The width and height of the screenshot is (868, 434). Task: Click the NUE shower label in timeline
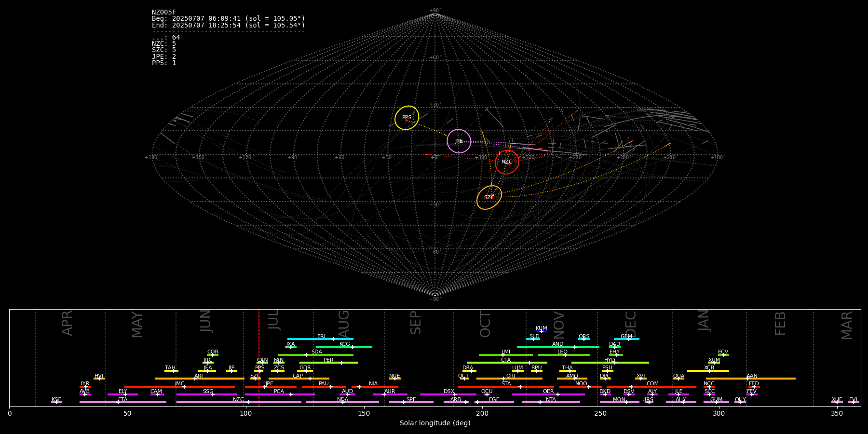[394, 376]
